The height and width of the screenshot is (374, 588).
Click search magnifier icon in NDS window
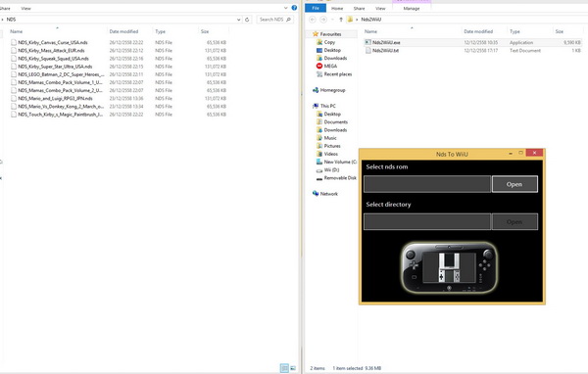coord(288,20)
